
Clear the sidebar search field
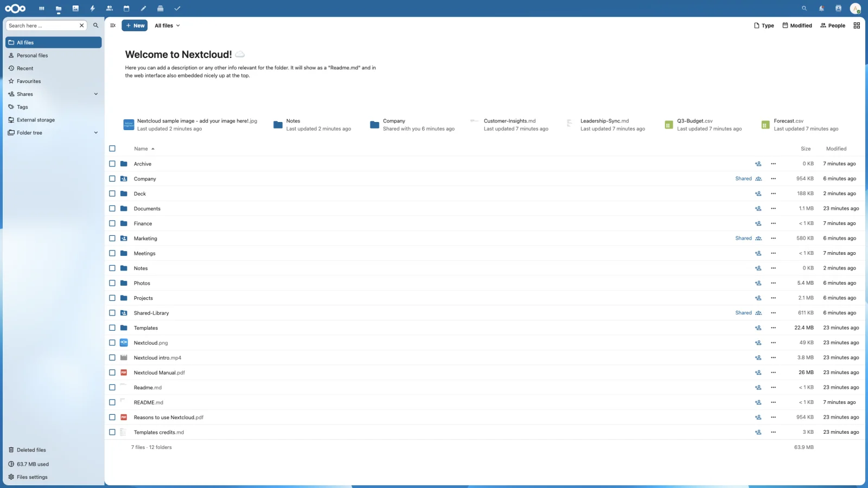(81, 25)
